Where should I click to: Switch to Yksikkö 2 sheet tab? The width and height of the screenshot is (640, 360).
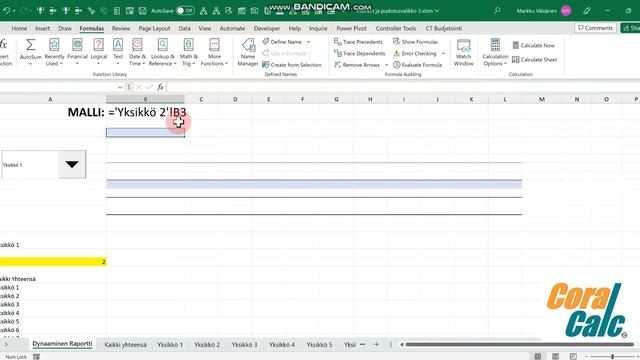click(x=207, y=344)
